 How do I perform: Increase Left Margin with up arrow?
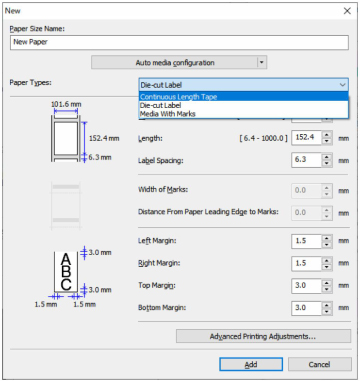(x=327, y=237)
